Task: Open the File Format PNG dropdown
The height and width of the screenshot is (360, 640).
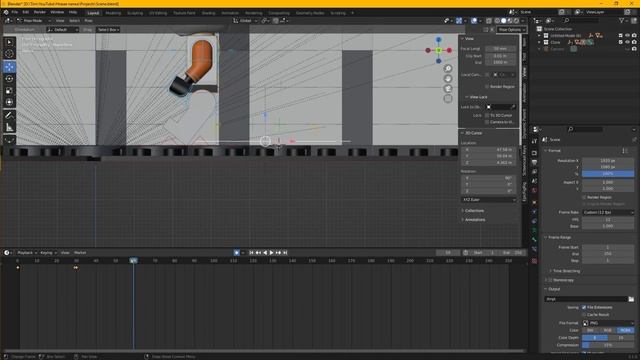Action: [x=608, y=323]
